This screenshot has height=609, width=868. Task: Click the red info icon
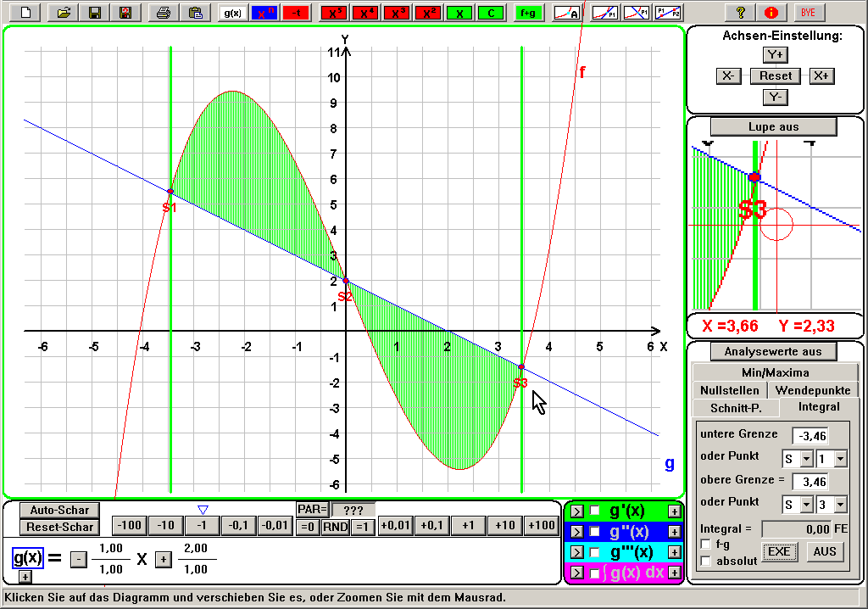[771, 13]
